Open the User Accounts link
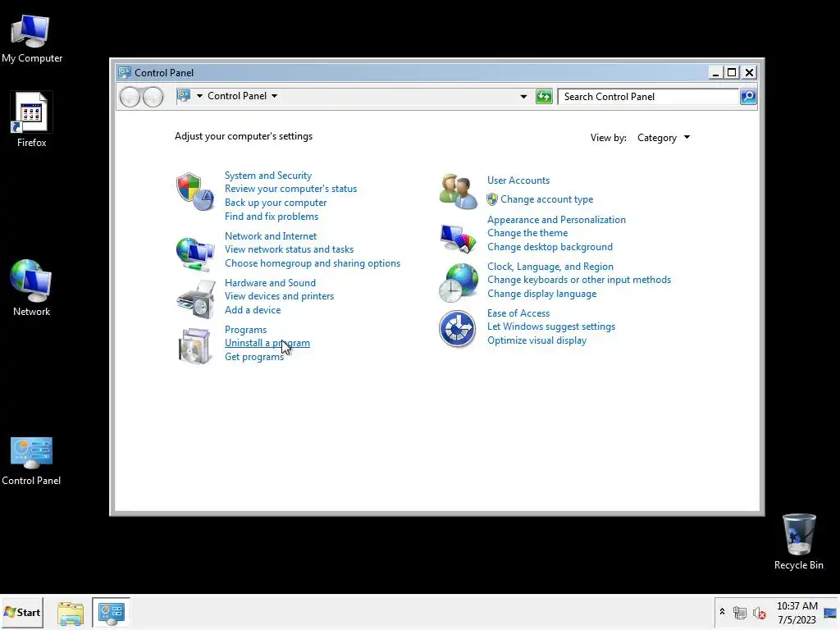This screenshot has height=630, width=840. tap(518, 180)
